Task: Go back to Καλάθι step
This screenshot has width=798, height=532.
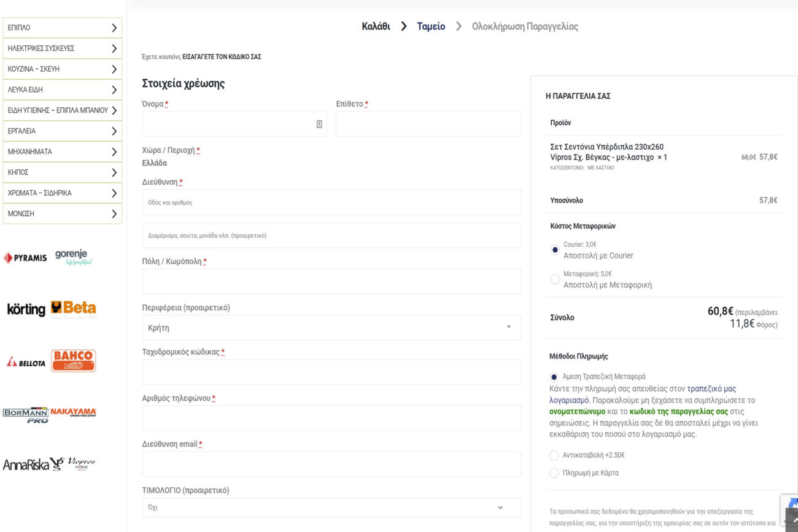Action: pyautogui.click(x=376, y=26)
